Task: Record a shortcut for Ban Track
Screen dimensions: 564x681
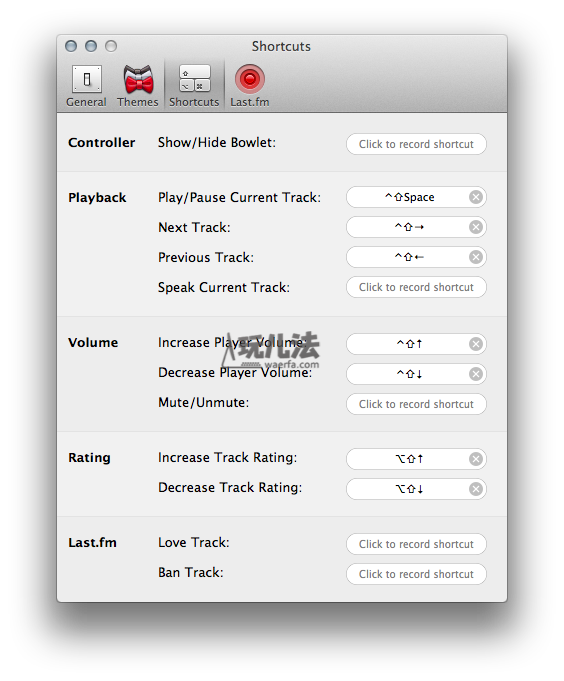Action: 416,574
